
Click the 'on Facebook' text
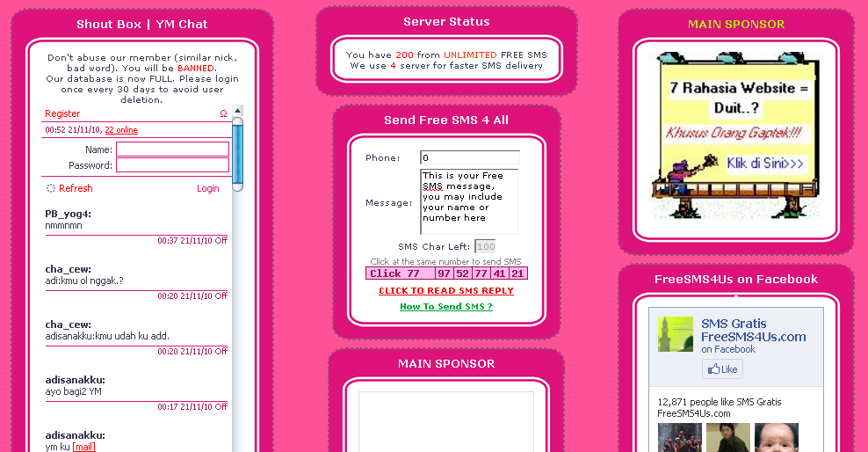[728, 349]
